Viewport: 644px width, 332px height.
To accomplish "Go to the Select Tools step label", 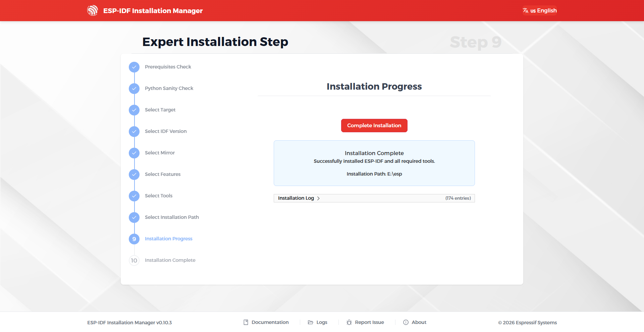I will (159, 196).
